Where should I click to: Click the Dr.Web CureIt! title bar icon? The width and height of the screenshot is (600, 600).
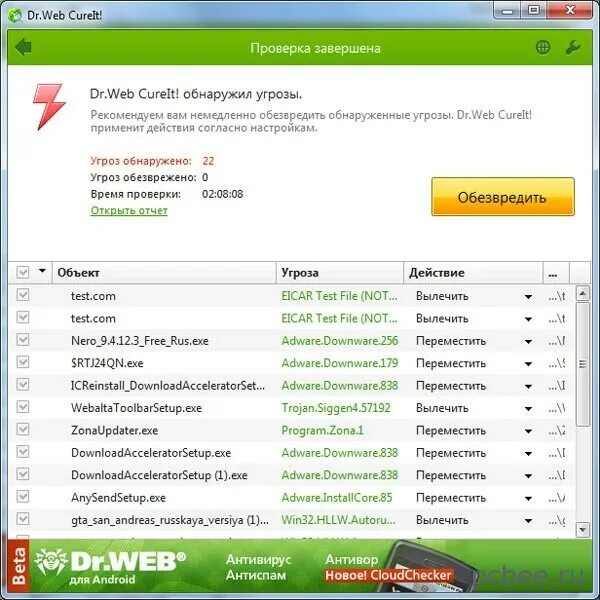[x=15, y=15]
